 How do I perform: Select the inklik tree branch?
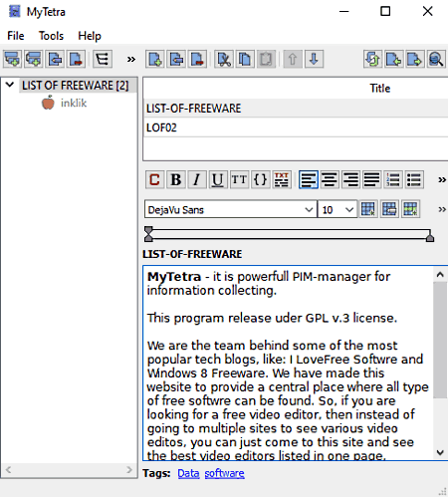[74, 103]
